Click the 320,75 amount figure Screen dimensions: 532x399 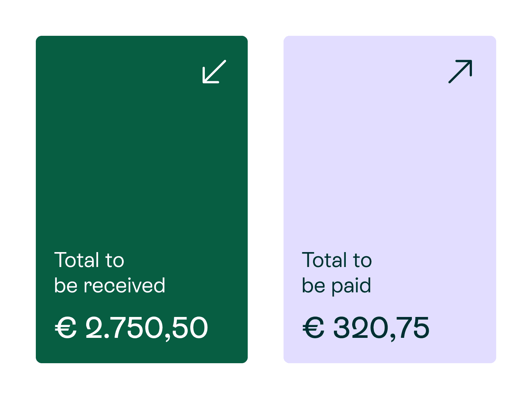tap(381, 328)
